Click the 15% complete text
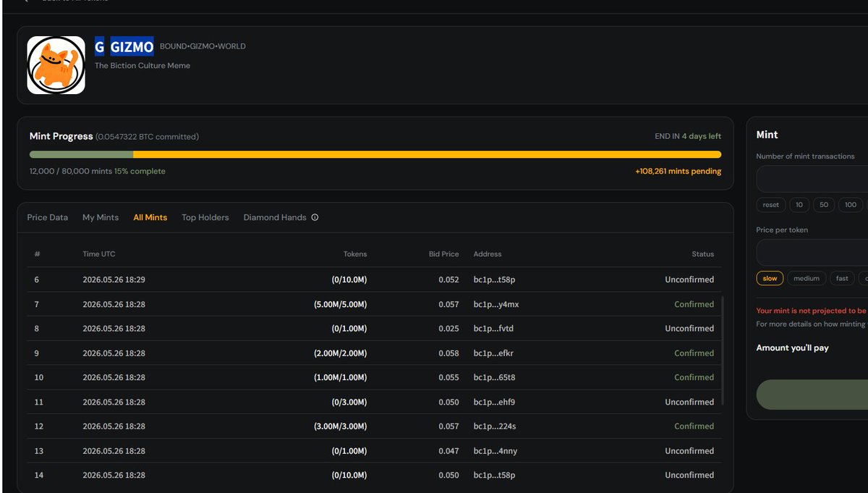 [x=140, y=172]
